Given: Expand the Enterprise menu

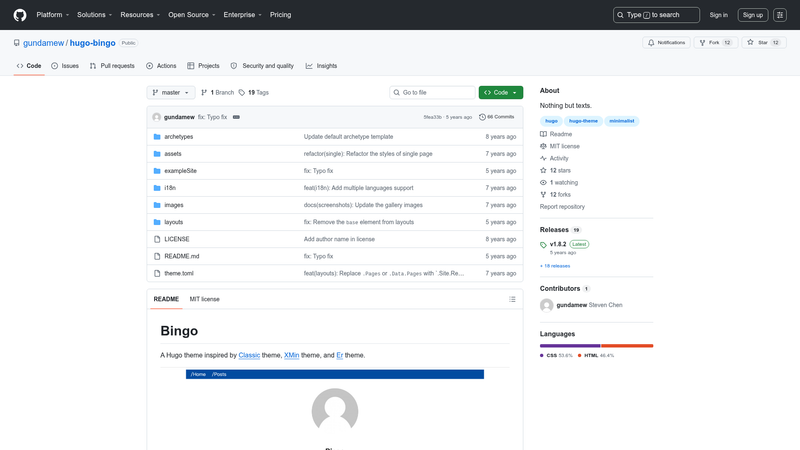Looking at the screenshot, I should (x=242, y=15).
